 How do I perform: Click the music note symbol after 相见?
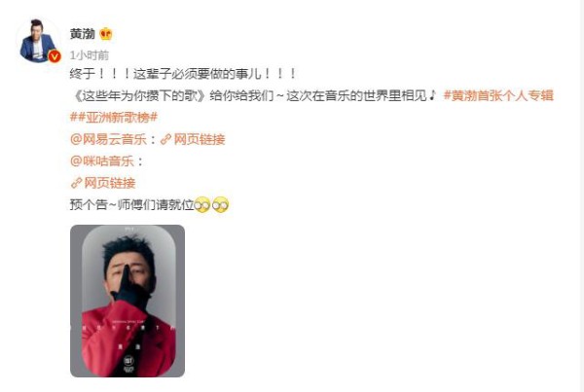pyautogui.click(x=432, y=95)
